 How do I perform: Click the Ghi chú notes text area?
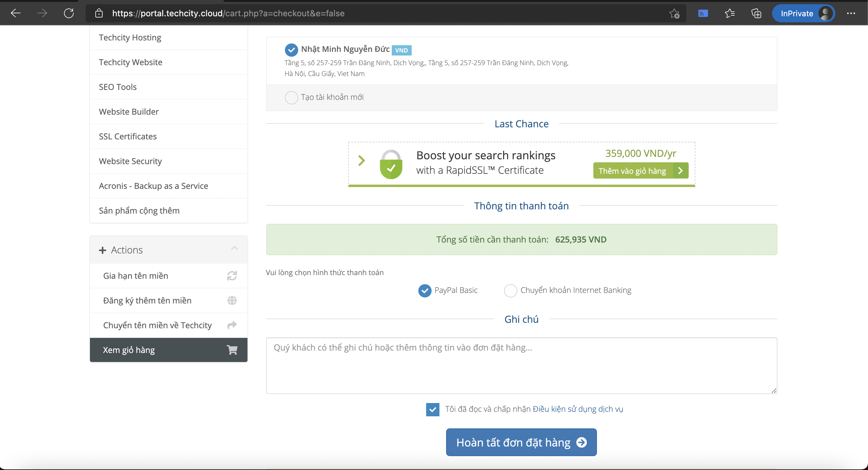tap(522, 366)
